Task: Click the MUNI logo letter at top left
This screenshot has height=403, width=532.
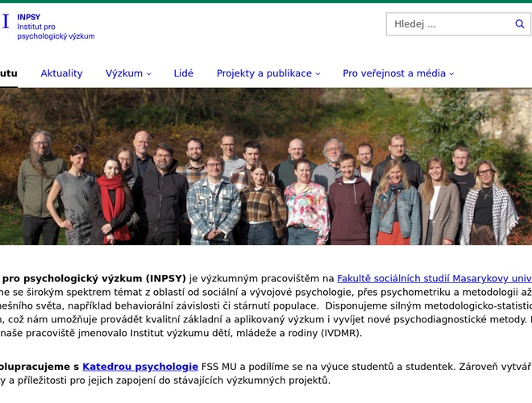Action: point(5,22)
